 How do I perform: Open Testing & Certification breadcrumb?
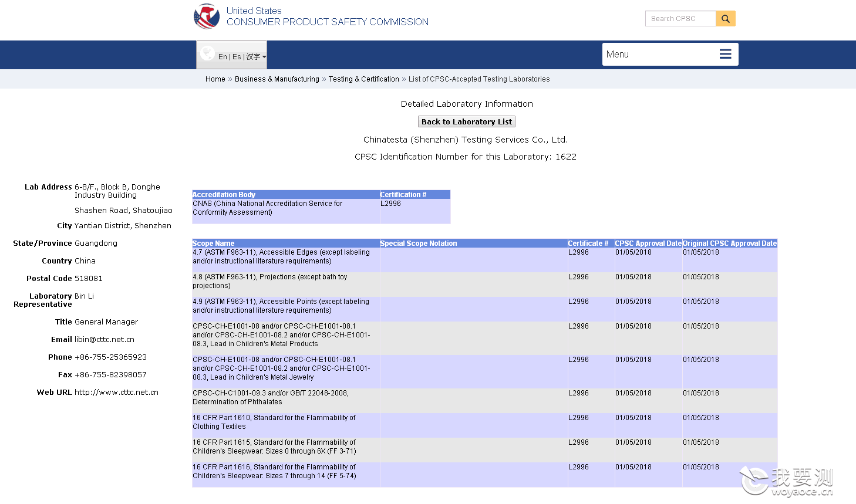tap(364, 79)
